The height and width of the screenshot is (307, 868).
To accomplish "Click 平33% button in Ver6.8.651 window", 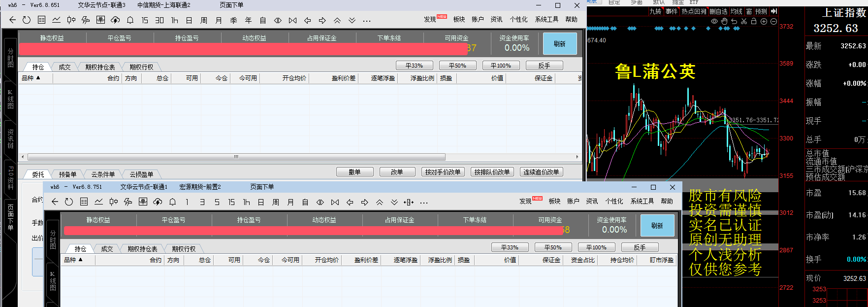I will (x=414, y=66).
